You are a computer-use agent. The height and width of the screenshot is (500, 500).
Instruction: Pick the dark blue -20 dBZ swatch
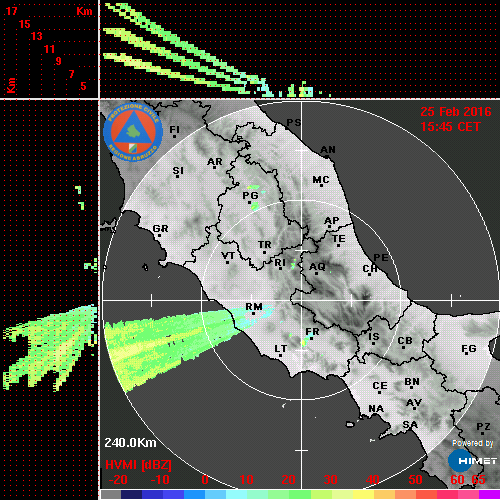click(x=131, y=494)
